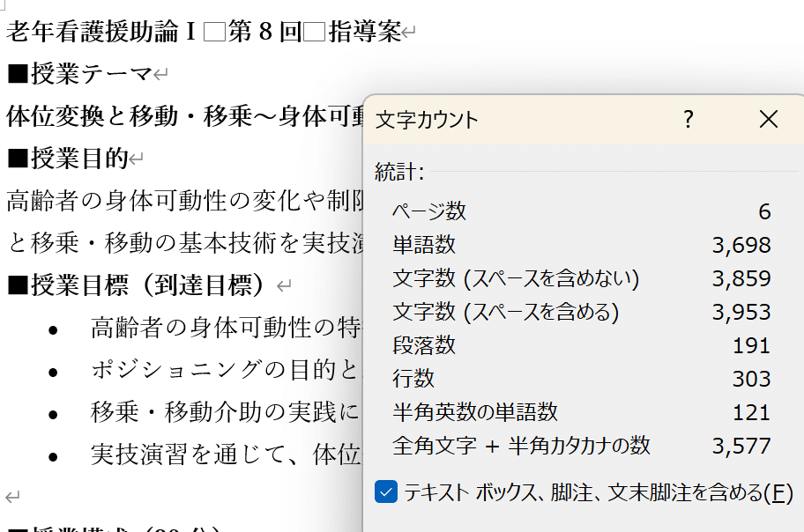Click the Help question mark icon
804x532 pixels.
pos(687,119)
